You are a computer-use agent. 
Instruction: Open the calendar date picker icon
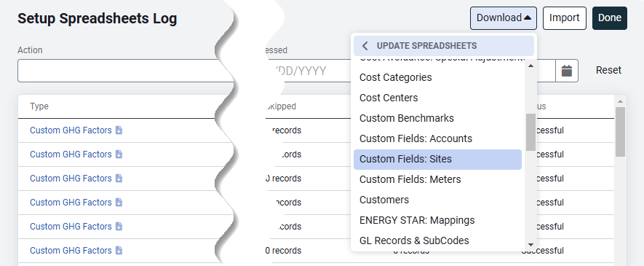tap(567, 71)
